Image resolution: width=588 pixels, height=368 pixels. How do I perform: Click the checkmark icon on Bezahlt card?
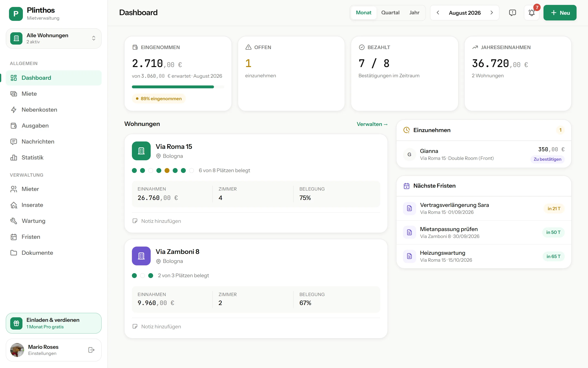point(362,47)
